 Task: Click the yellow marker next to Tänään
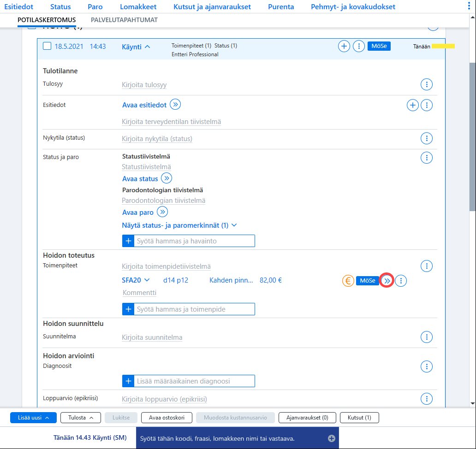coord(443,46)
